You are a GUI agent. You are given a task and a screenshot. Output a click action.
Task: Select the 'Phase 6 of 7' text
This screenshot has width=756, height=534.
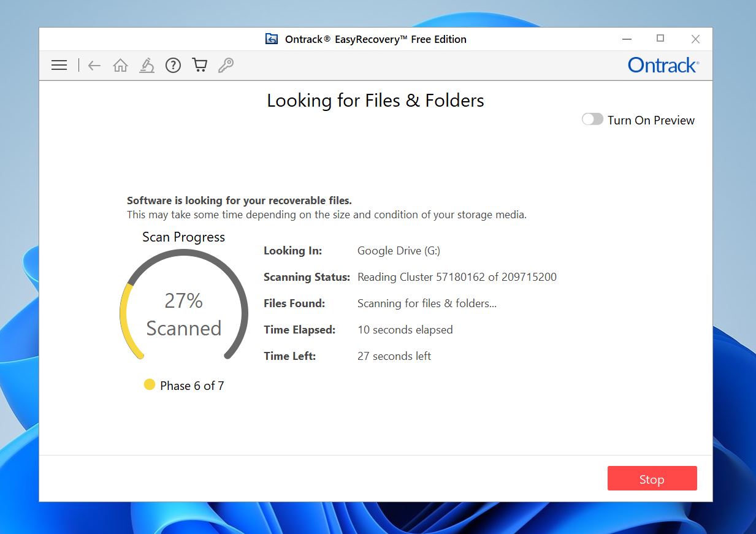coord(192,386)
